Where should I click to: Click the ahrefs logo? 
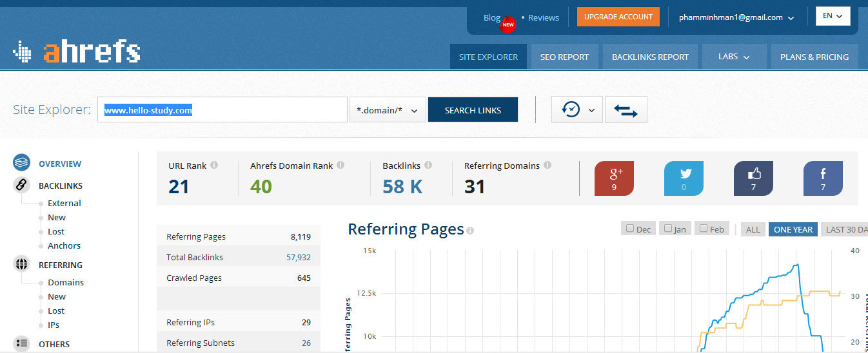[77, 53]
